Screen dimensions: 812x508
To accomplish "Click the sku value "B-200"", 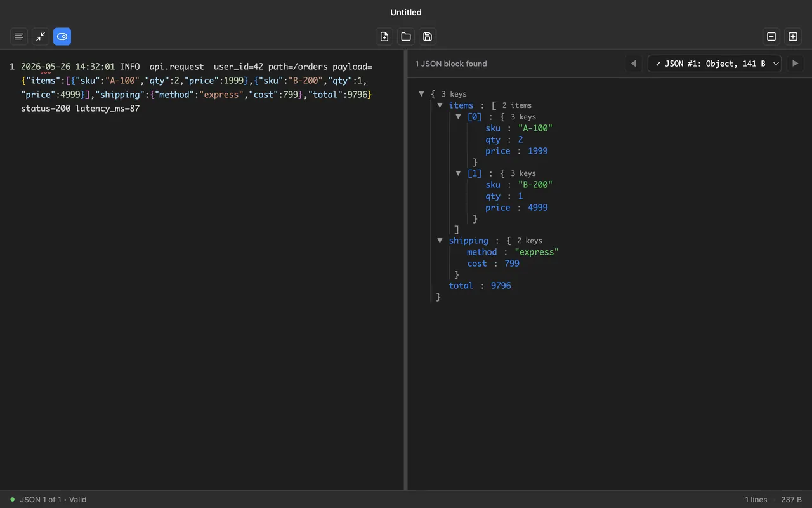I will [x=535, y=185].
